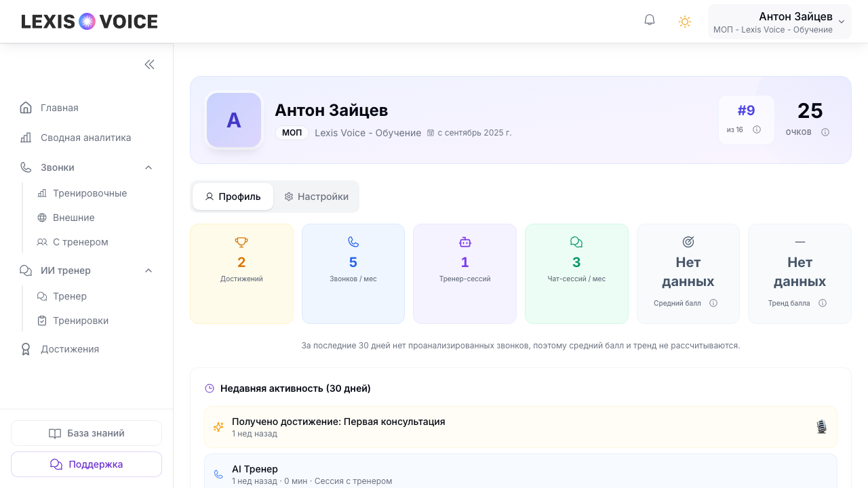This screenshot has height=488, width=868.
Task: Click the clock icon beside Недавняя активность
Action: click(210, 388)
